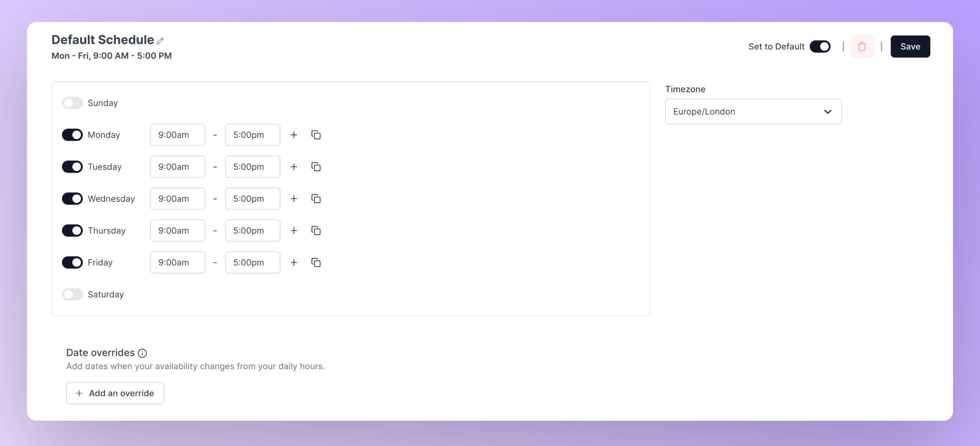Open the Europe/London timezone dropdown
Screen dimensions: 980x446
(x=753, y=111)
